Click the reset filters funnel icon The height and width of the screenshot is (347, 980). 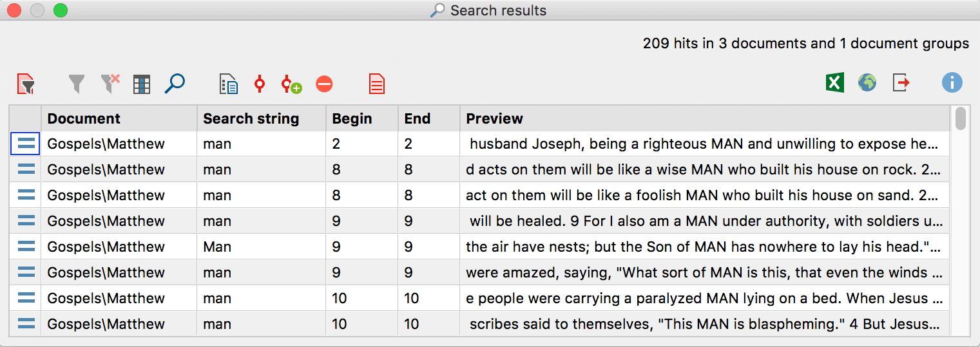pos(110,84)
